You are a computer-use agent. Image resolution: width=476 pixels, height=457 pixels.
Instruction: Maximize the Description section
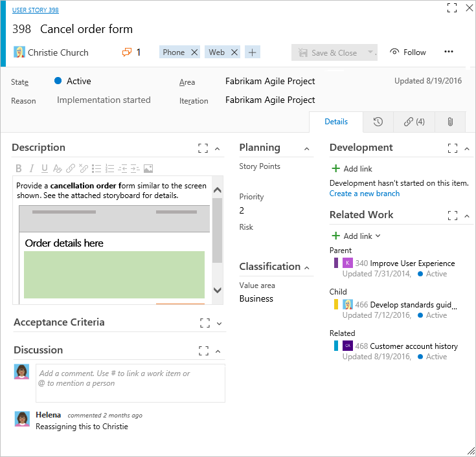click(x=203, y=148)
